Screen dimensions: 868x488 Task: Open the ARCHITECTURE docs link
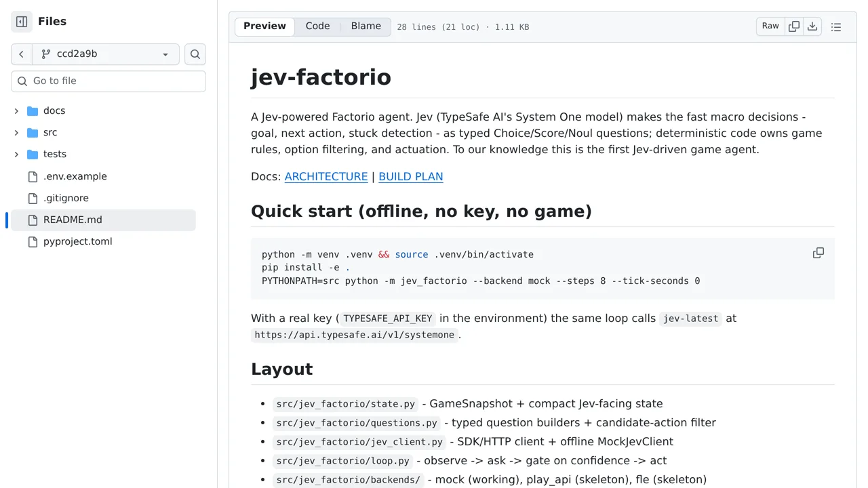(x=326, y=177)
